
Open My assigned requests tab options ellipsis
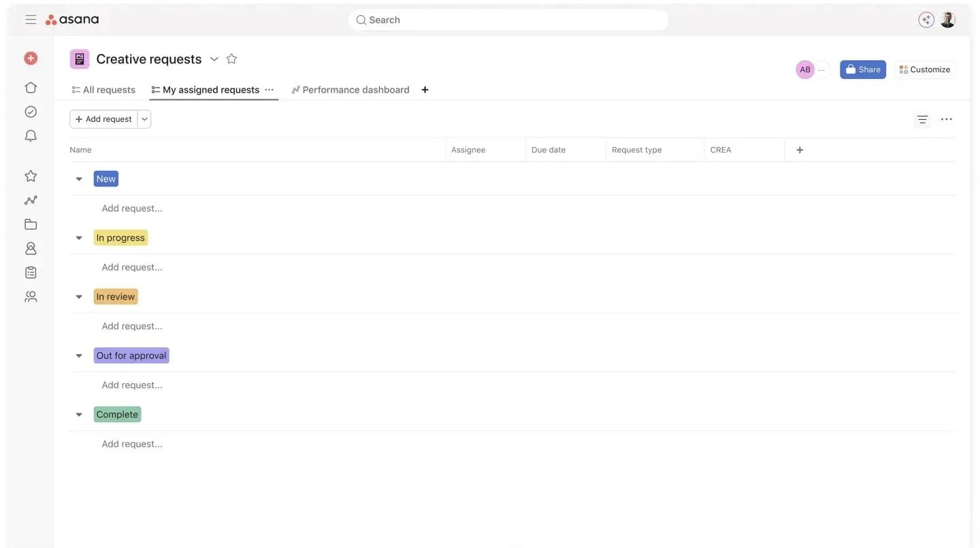click(x=269, y=89)
